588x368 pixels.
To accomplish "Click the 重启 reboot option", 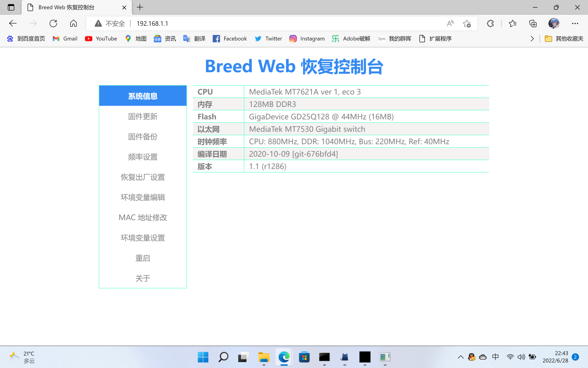I will [143, 258].
